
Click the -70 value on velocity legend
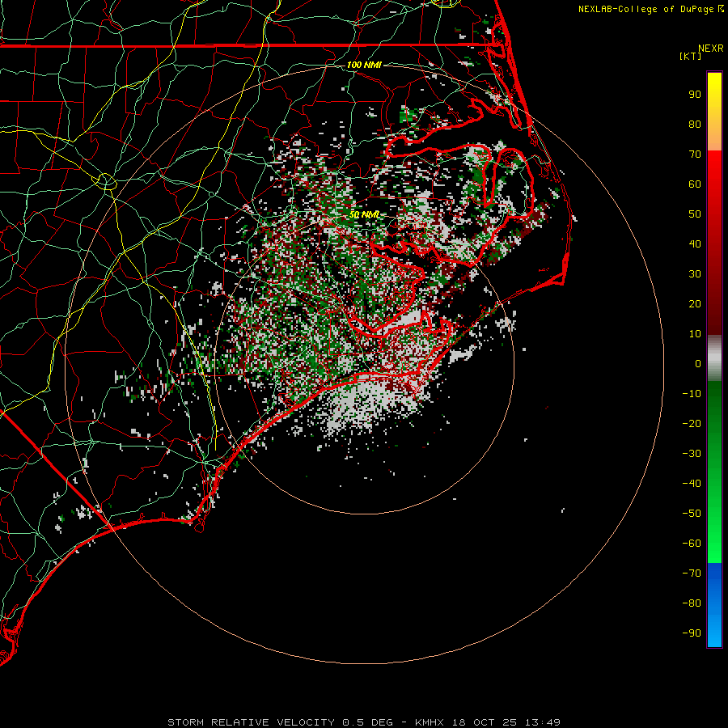tap(692, 574)
